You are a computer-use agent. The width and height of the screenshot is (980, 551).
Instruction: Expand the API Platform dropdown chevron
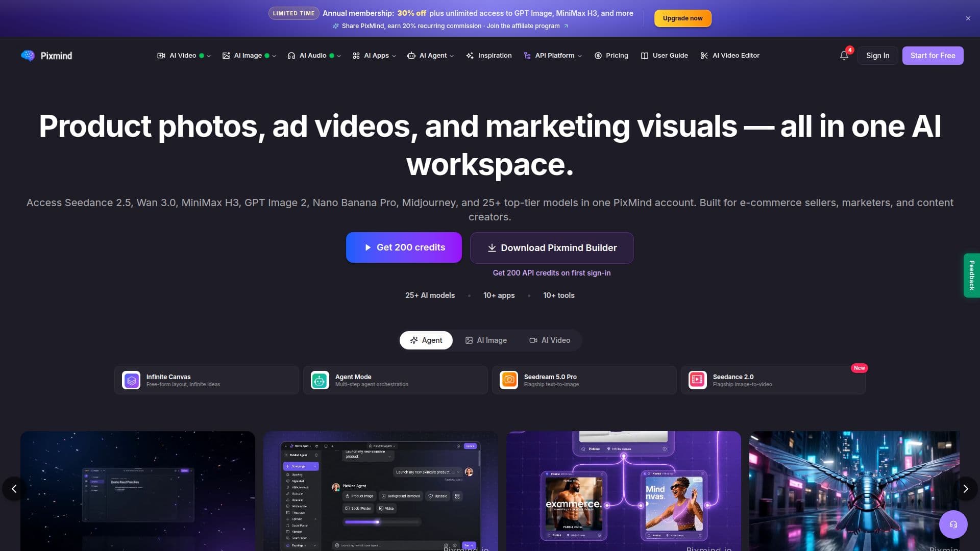[580, 56]
